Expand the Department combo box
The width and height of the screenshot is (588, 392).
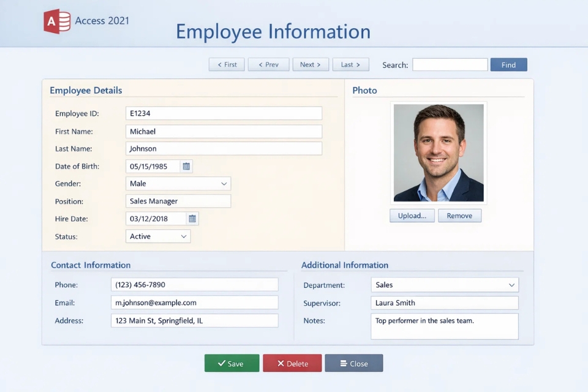click(x=511, y=285)
